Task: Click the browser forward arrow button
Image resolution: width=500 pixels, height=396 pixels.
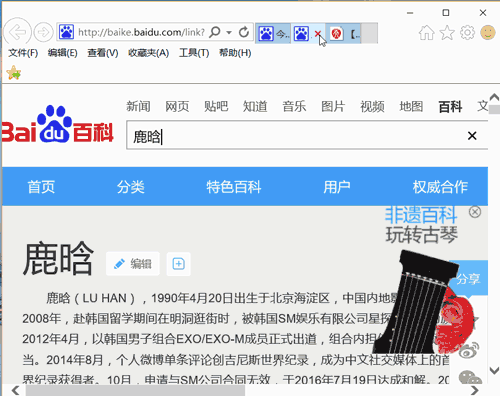Action: click(x=44, y=33)
